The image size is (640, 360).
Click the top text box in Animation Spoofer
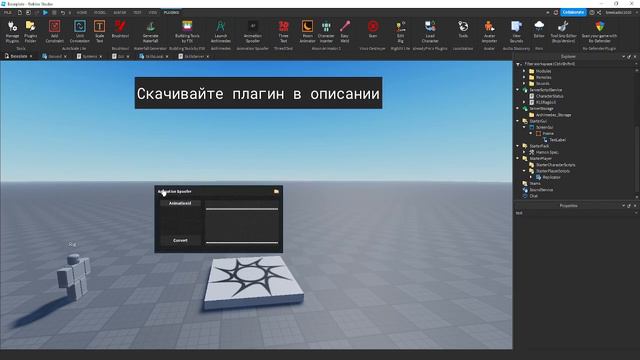click(x=242, y=205)
